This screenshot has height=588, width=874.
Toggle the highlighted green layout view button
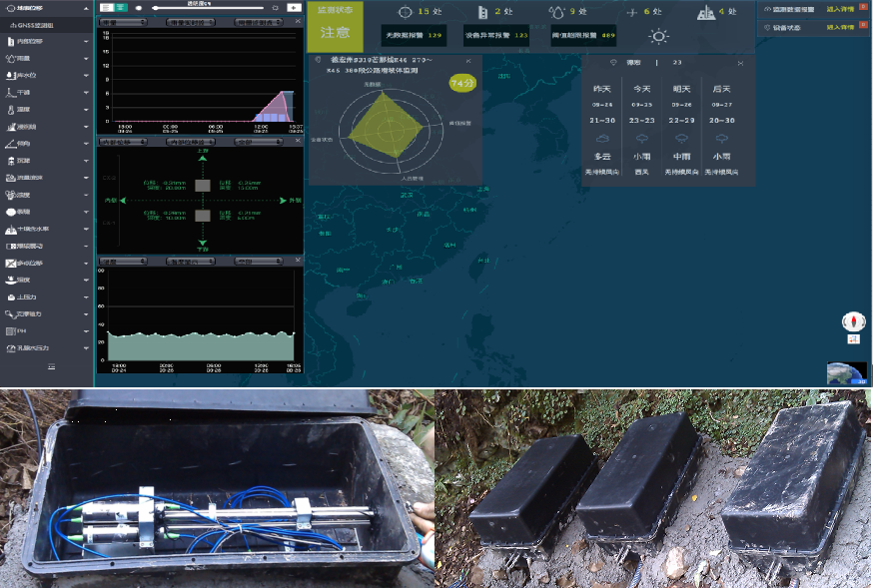point(121,7)
